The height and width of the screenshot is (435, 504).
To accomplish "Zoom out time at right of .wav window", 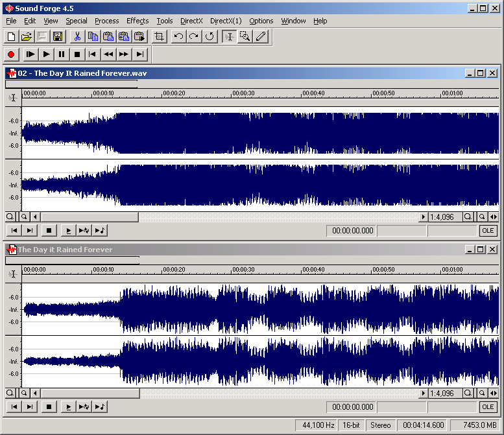I will [482, 217].
